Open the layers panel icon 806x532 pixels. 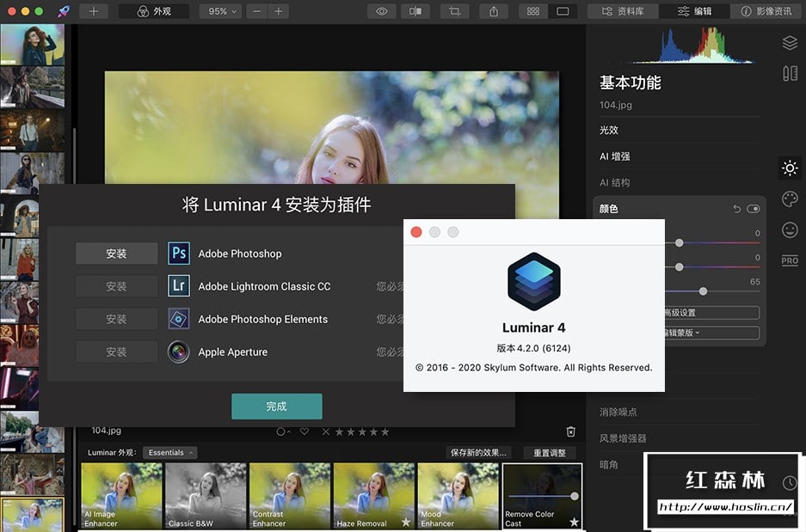(x=790, y=43)
